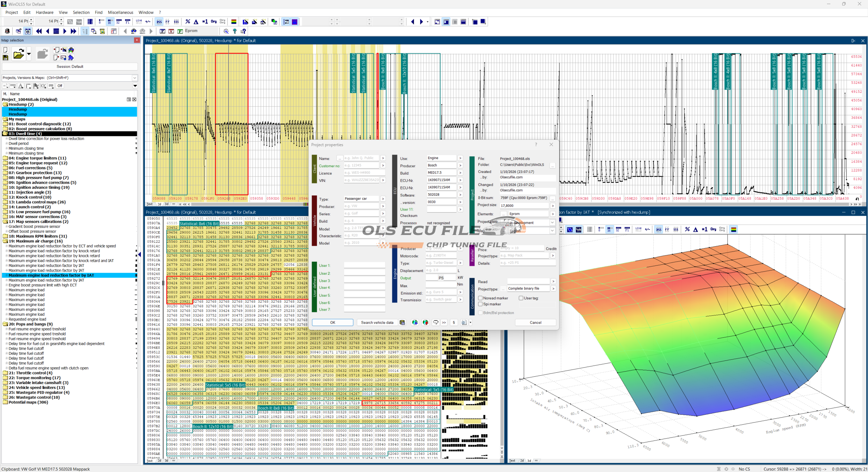Screen dimensions: 868x472
Task: Click the binoculars search icon
Action: 134,31
